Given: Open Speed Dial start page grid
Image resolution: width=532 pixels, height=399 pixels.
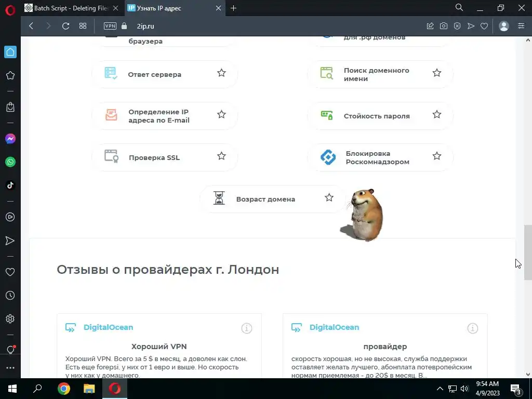Looking at the screenshot, I should point(83,26).
